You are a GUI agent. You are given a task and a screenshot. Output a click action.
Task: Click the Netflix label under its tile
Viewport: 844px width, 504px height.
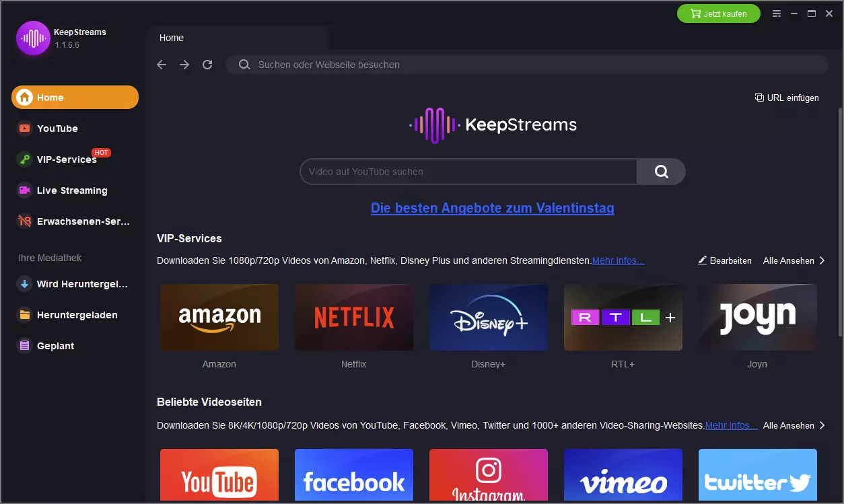pos(354,364)
